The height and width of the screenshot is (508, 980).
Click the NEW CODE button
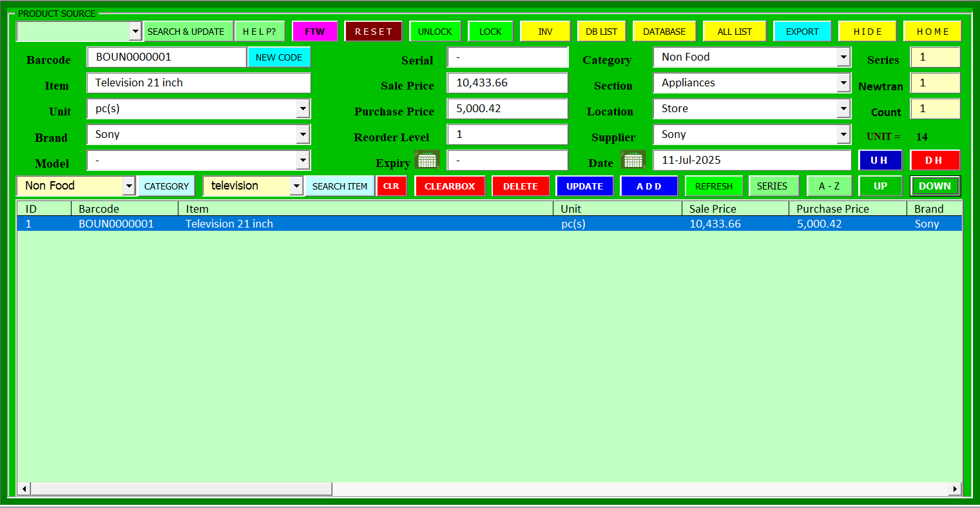coord(279,57)
